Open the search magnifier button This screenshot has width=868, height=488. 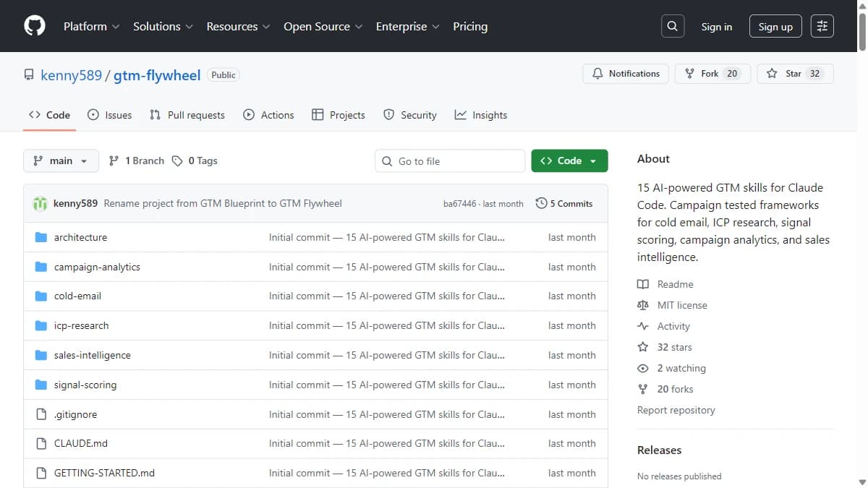click(x=673, y=26)
